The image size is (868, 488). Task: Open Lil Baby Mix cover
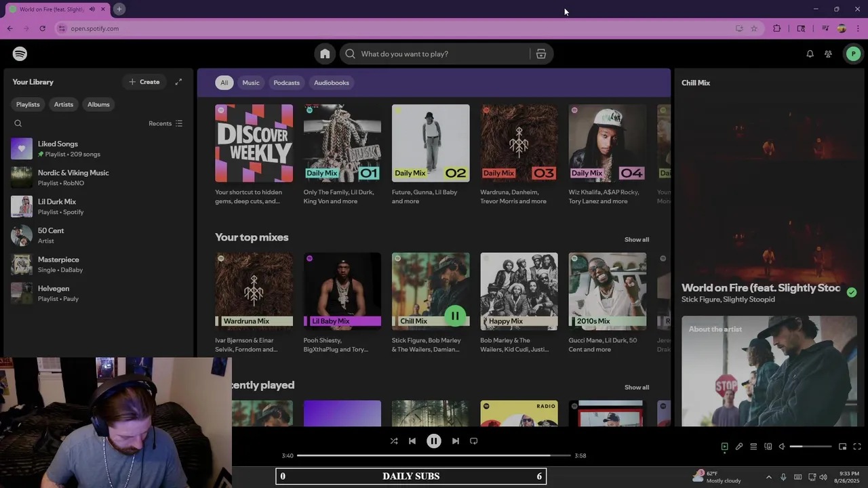pos(342,291)
